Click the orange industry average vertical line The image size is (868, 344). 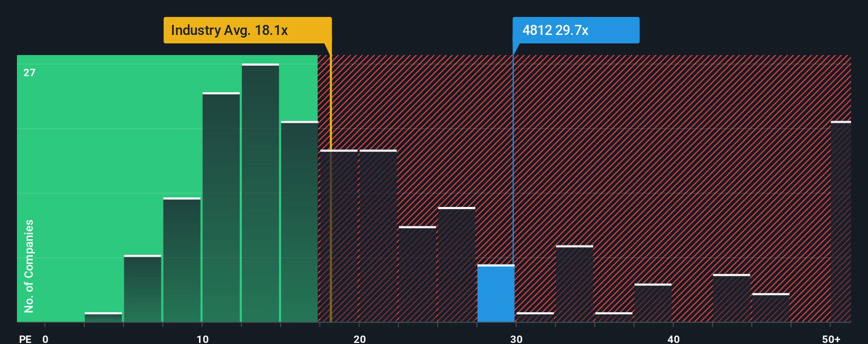(x=331, y=188)
